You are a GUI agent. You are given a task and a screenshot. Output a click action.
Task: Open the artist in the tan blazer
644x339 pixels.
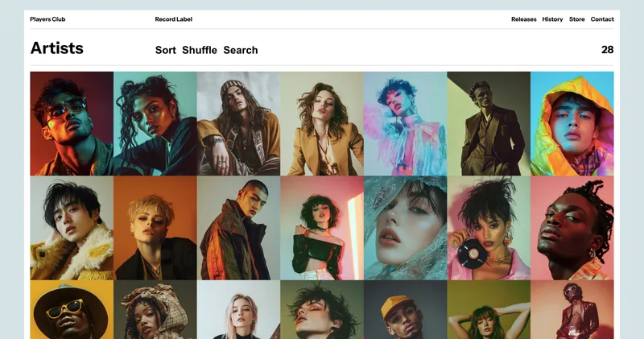tap(322, 123)
